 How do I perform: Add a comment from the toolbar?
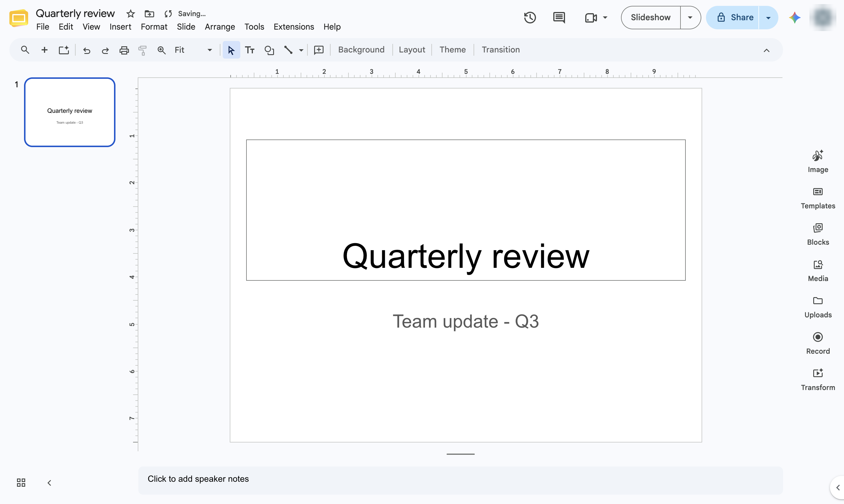click(x=319, y=50)
